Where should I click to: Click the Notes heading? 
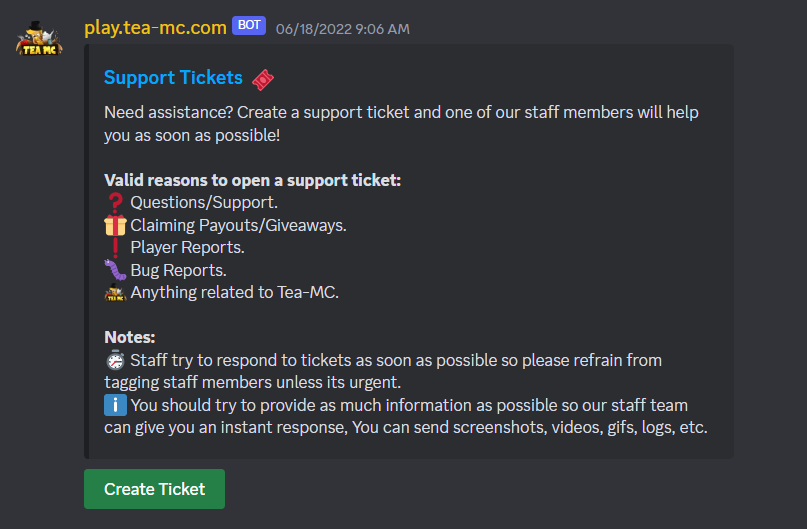[x=130, y=337]
